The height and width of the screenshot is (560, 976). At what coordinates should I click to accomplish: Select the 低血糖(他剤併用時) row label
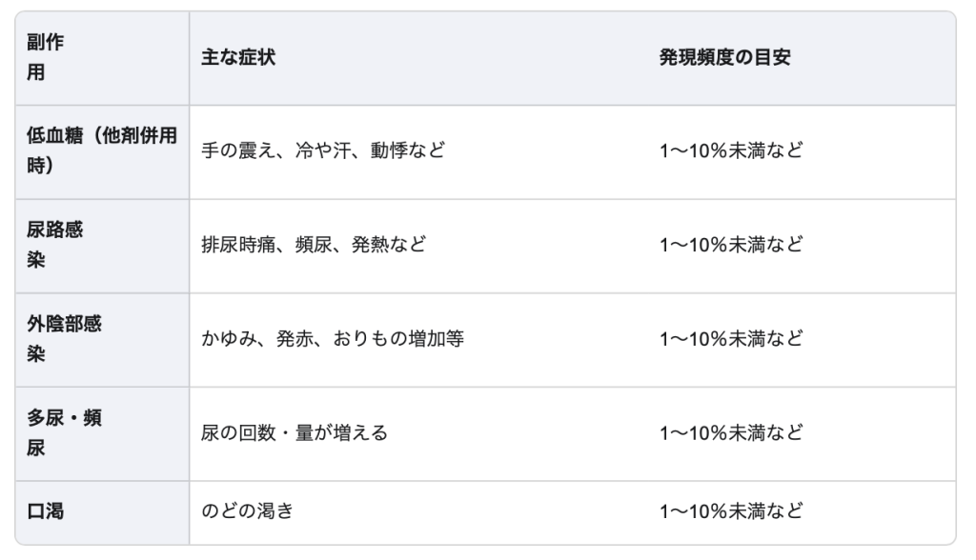101,150
